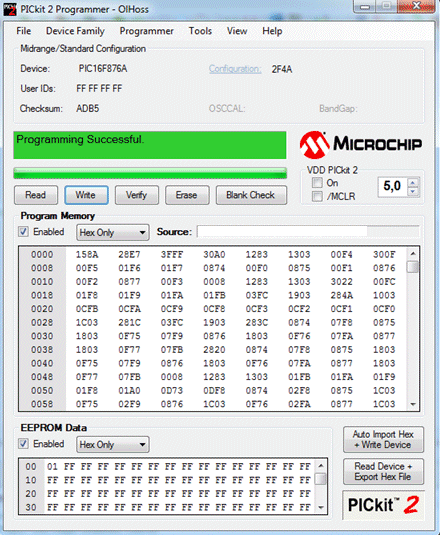Viewport: 440px width, 535px height.
Task: Select program memory cell 283C
Action: [x=257, y=323]
